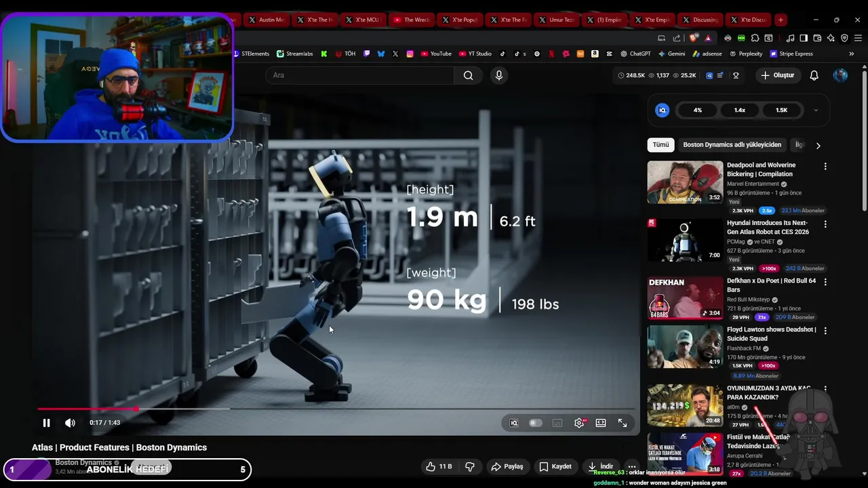Open options menu for Deadpool video
Screen dimensions: 868x488
pos(825,166)
